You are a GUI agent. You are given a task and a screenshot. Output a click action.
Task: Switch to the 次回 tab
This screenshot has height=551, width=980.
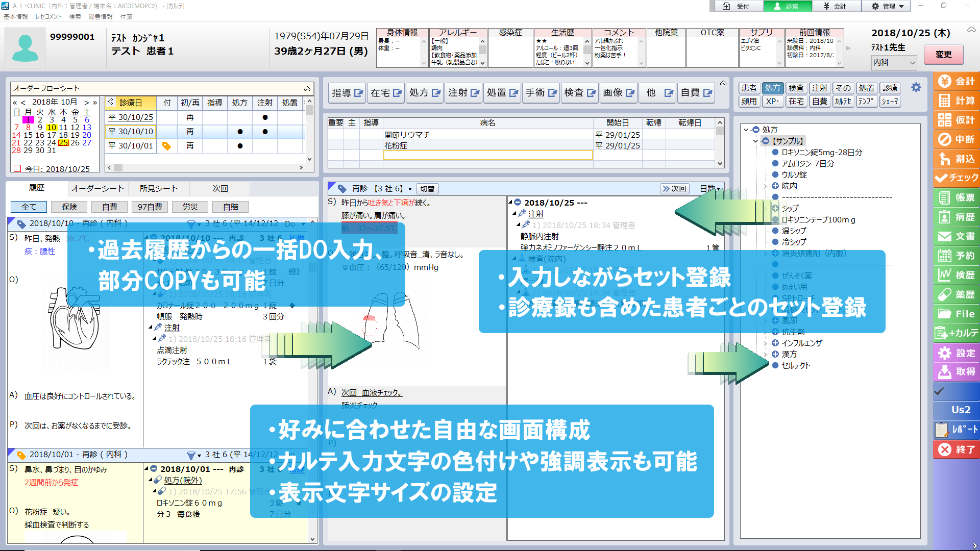[220, 188]
